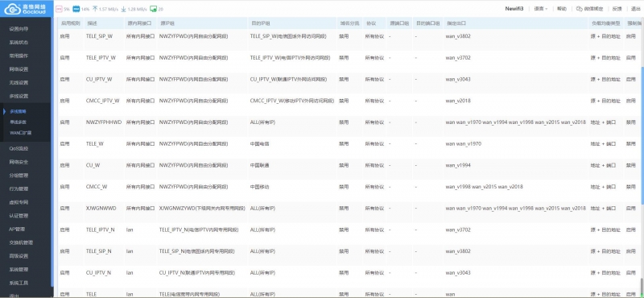Click the 帮助 help link
644x298 pixels.
562,9
